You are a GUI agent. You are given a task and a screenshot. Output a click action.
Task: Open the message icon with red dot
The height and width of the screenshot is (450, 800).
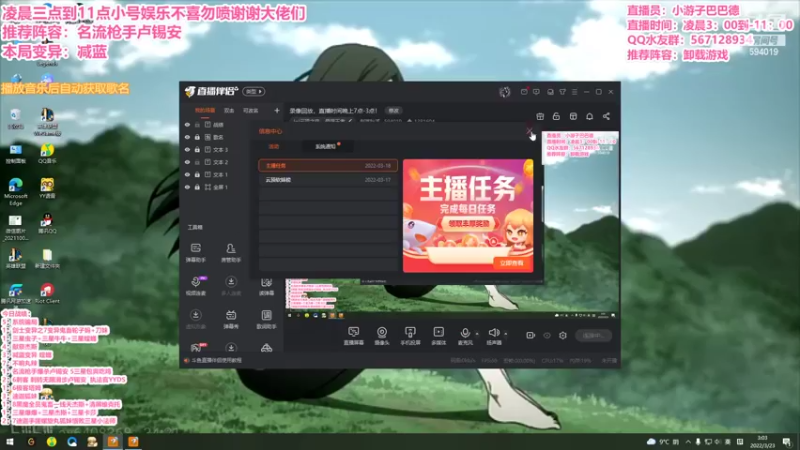point(524,92)
